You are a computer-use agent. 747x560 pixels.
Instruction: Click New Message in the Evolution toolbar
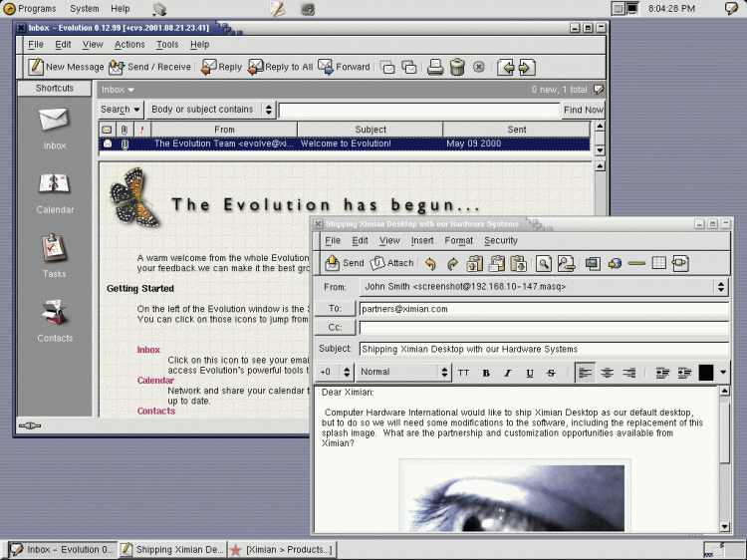pos(66,67)
